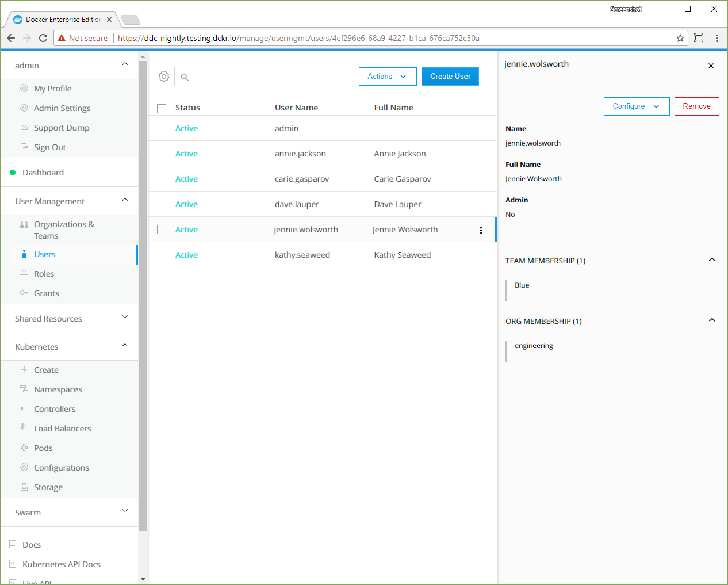Screen dimensions: 728x585
Task: Open the three-dot menu for jennie.wolsworth
Action: (481, 230)
